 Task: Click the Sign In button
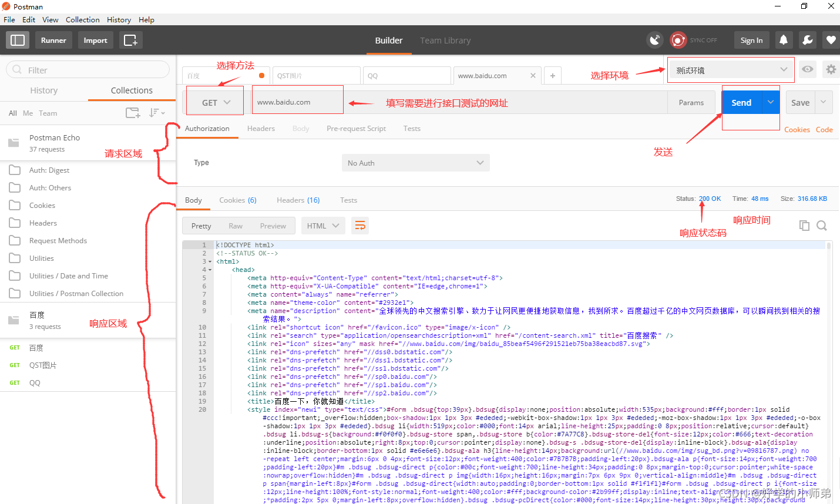(751, 40)
